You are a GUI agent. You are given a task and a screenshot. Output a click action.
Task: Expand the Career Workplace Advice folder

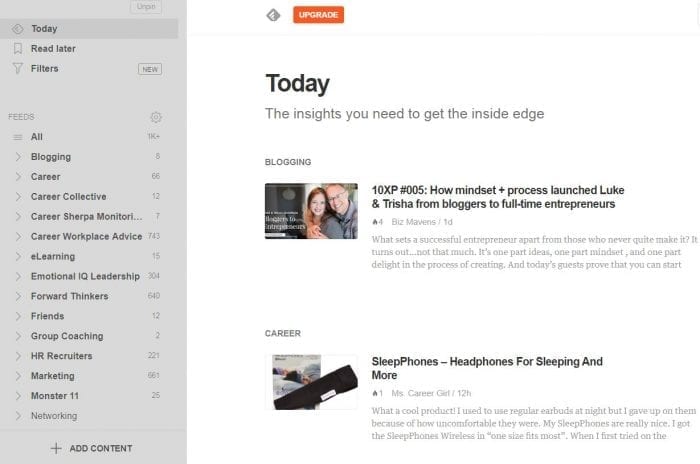pos(18,237)
